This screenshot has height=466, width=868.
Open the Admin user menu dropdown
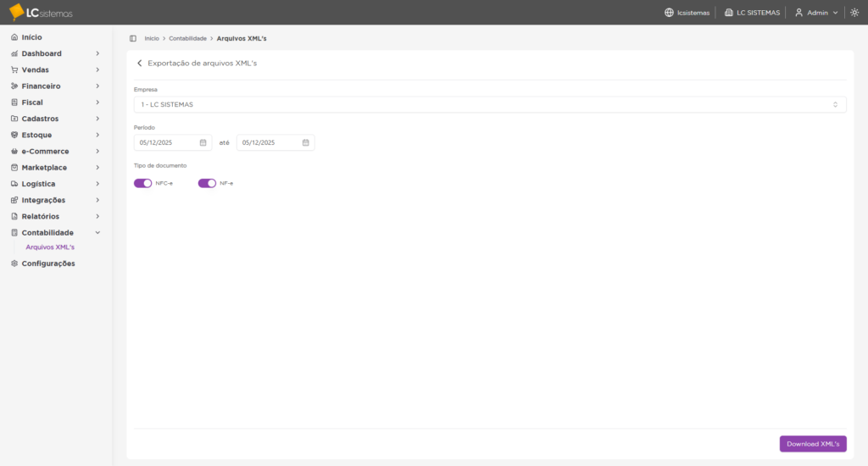[816, 13]
